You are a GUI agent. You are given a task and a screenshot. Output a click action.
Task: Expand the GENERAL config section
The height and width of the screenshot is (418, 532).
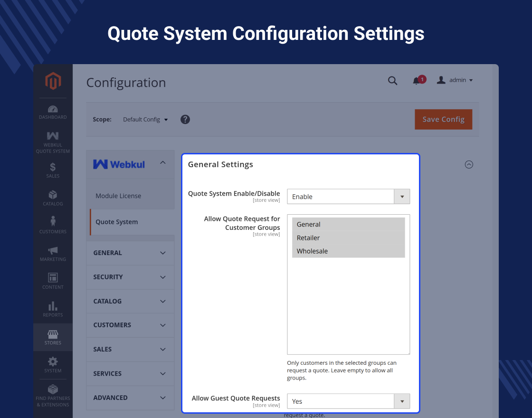click(x=130, y=253)
